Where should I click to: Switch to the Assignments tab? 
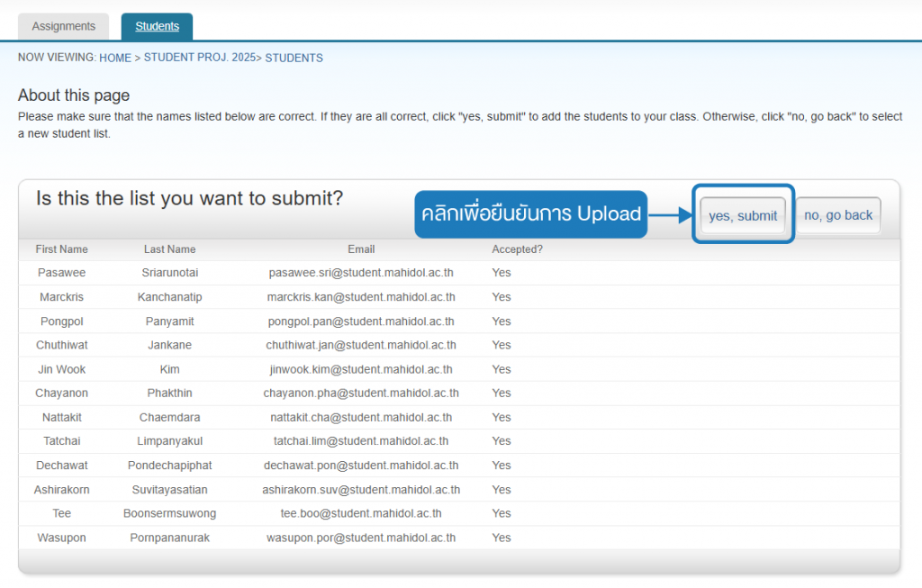pyautogui.click(x=64, y=26)
